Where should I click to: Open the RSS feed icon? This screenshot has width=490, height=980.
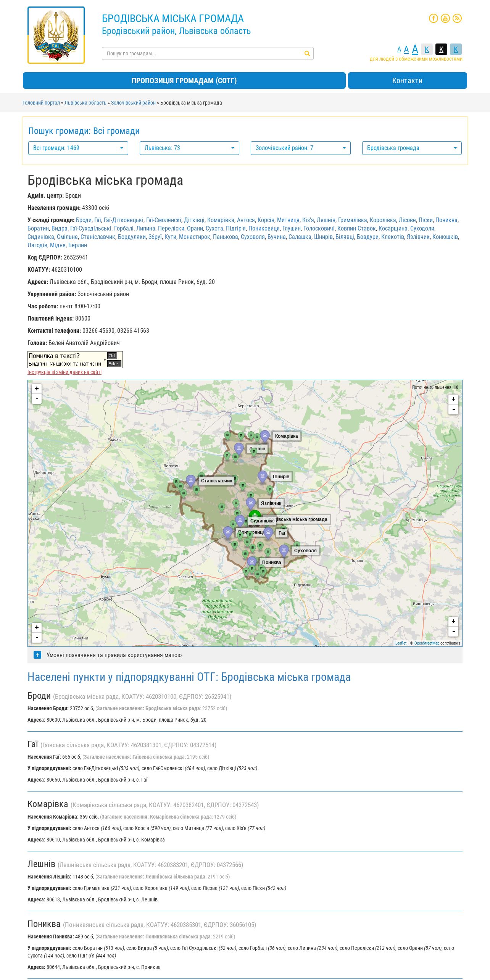pos(457,18)
